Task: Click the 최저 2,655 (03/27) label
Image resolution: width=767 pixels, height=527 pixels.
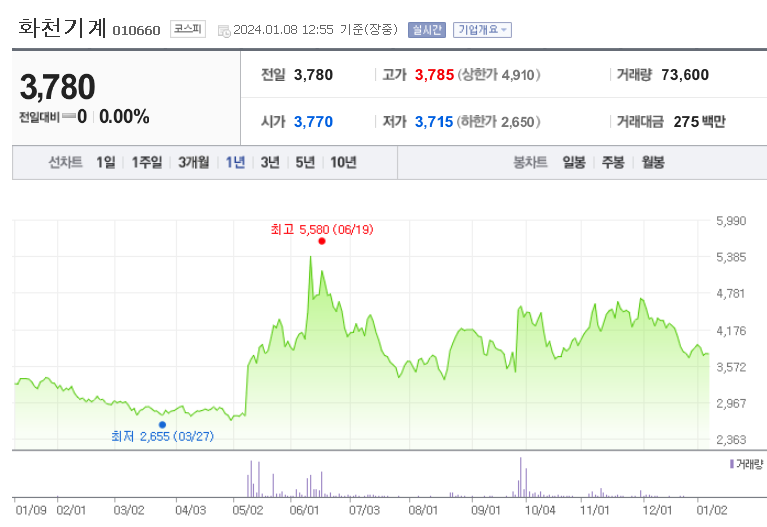Action: pyautogui.click(x=162, y=436)
